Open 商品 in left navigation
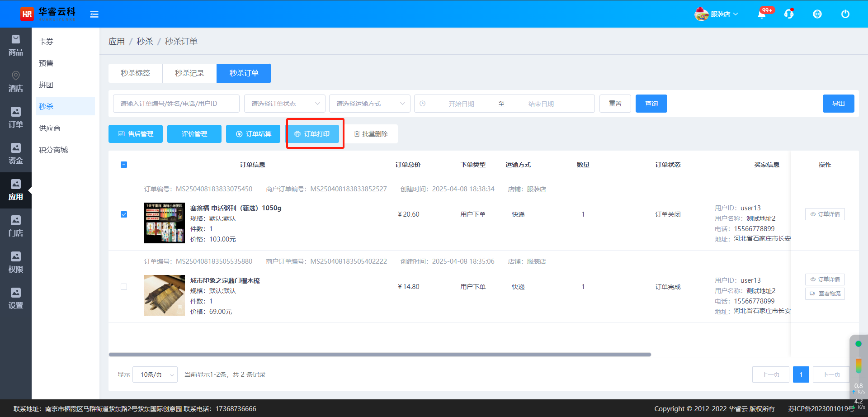The width and height of the screenshot is (868, 417). (x=16, y=46)
